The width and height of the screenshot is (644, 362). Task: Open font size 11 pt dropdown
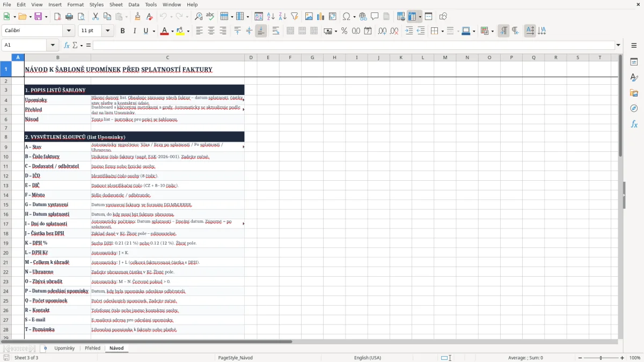coord(108,31)
